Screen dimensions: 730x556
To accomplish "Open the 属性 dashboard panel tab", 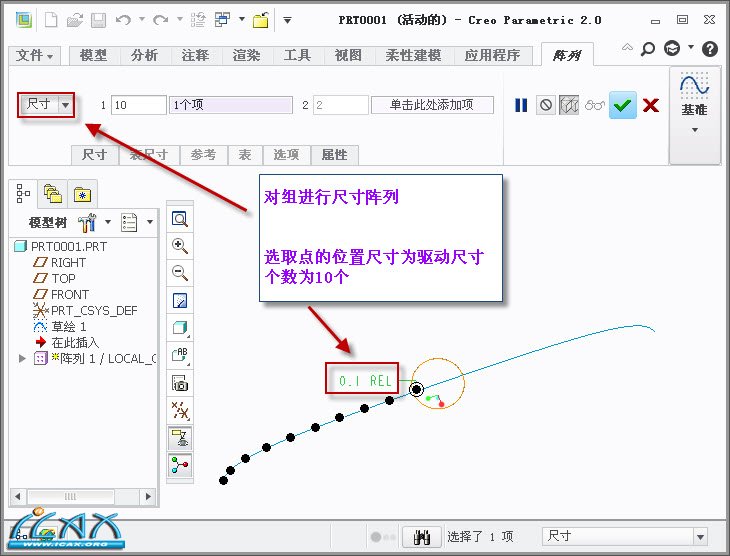I will [335, 155].
